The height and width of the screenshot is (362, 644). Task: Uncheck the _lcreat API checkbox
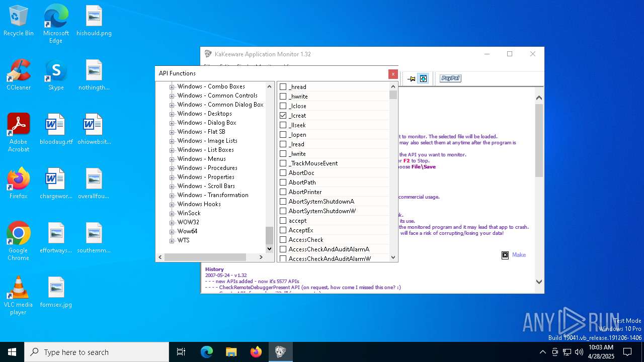coord(283,116)
